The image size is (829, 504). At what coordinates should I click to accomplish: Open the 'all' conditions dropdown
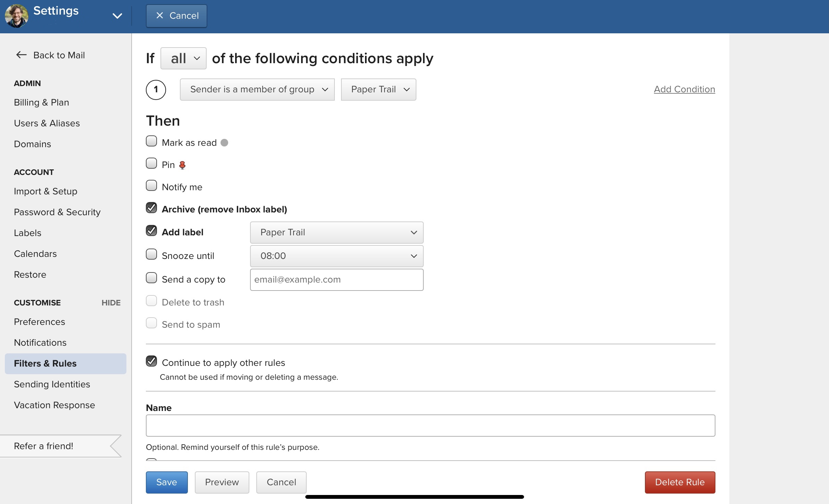[183, 58]
